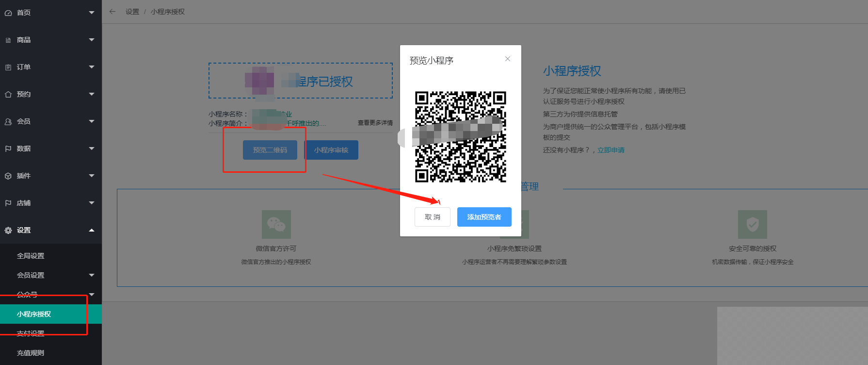The image size is (868, 365).
Task: Open 立即申请 link
Action: tap(611, 150)
